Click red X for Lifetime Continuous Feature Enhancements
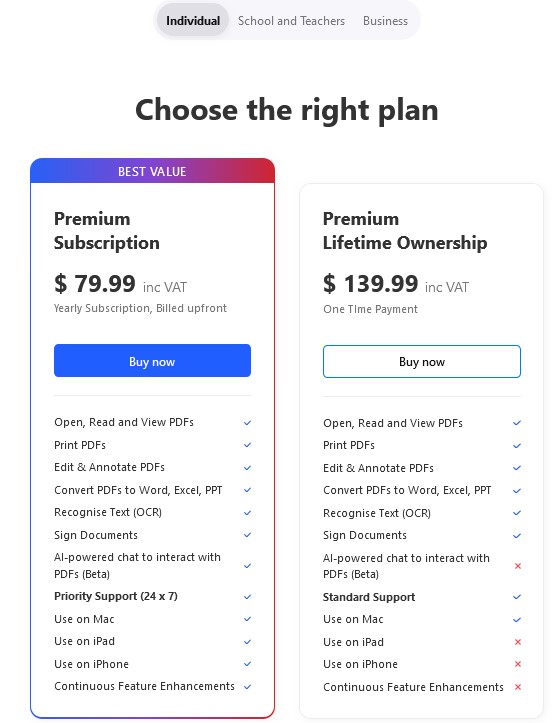The height and width of the screenshot is (723, 552). pyautogui.click(x=517, y=687)
